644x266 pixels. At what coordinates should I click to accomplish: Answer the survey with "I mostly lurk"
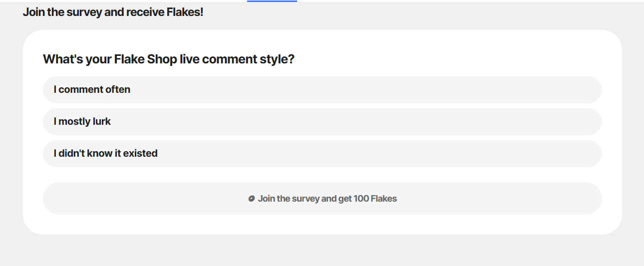tap(322, 122)
